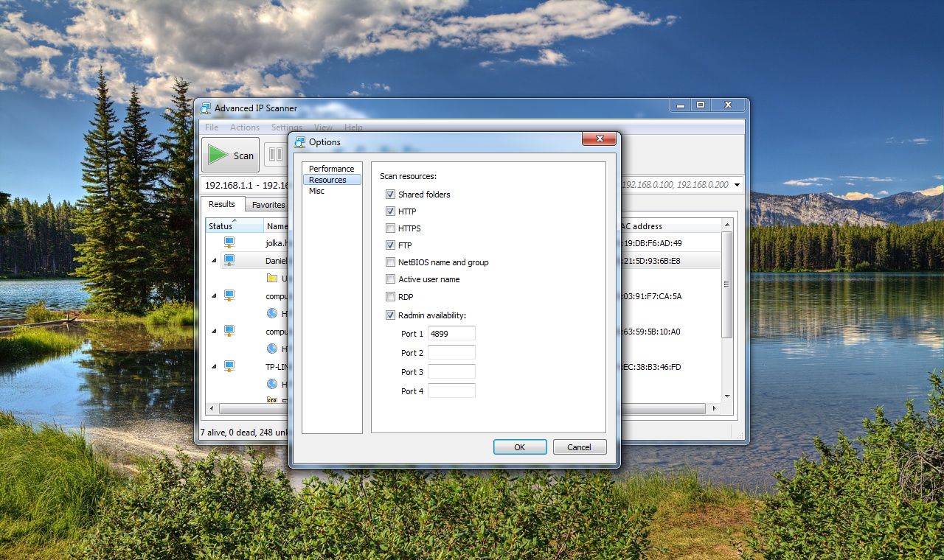
Task: Select the Performance options category
Action: click(331, 169)
